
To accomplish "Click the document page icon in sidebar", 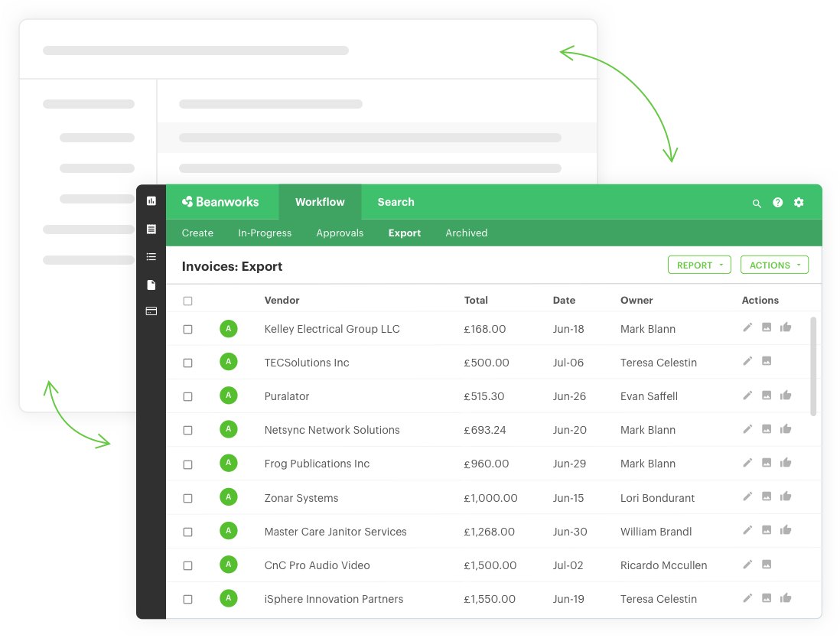I will (151, 285).
